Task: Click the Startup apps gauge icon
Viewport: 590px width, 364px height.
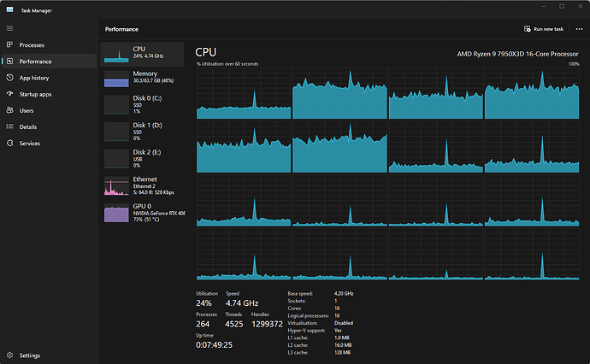Action: click(x=9, y=94)
